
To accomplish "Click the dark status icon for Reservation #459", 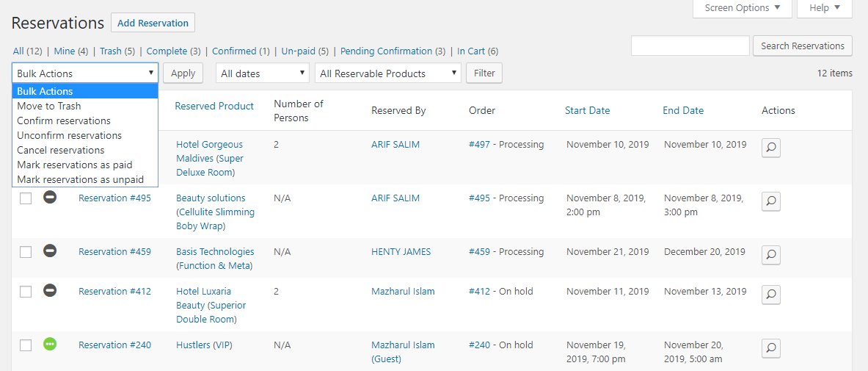I will [x=50, y=251].
